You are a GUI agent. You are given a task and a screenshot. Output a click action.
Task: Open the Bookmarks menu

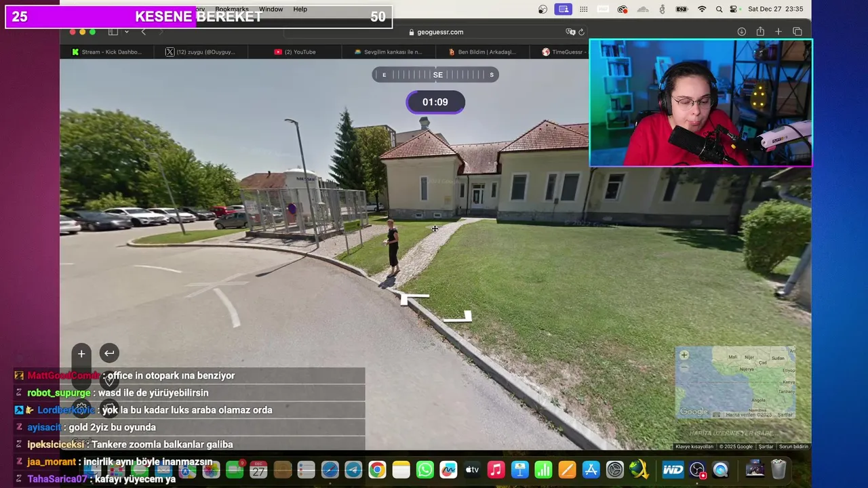(231, 9)
